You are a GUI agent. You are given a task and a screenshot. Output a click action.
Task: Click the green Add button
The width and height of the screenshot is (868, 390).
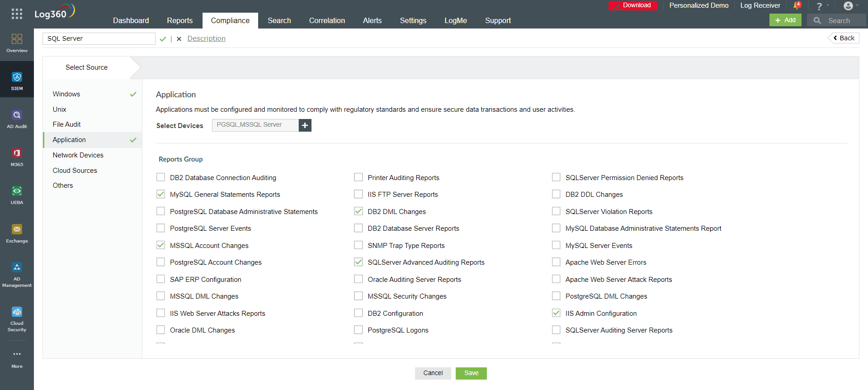coord(785,20)
